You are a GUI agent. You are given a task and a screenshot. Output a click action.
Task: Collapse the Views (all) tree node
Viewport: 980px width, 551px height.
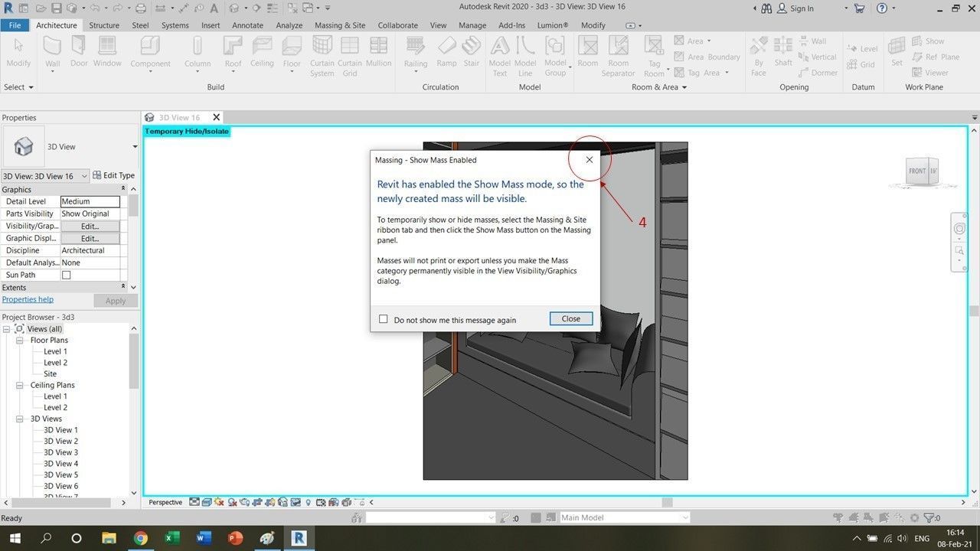coord(6,329)
